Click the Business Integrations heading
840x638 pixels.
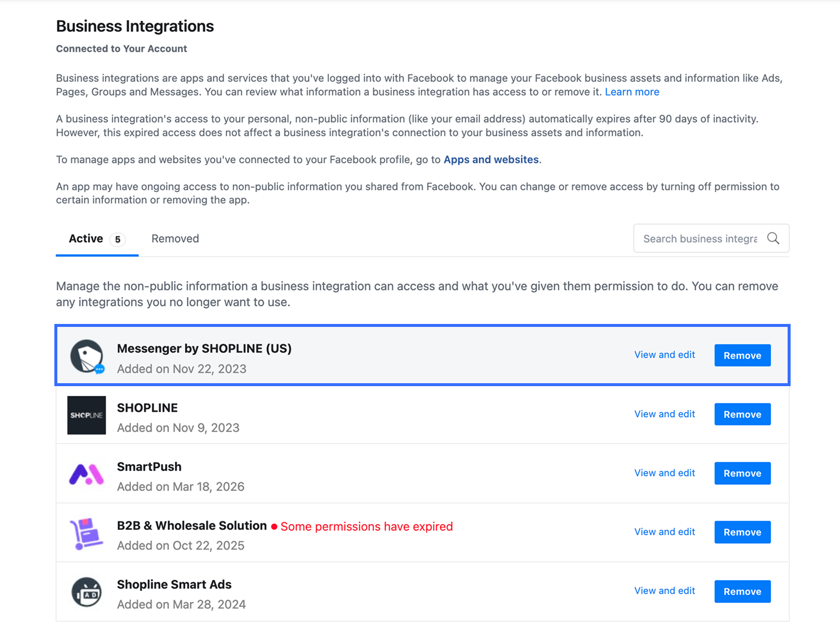click(x=135, y=26)
